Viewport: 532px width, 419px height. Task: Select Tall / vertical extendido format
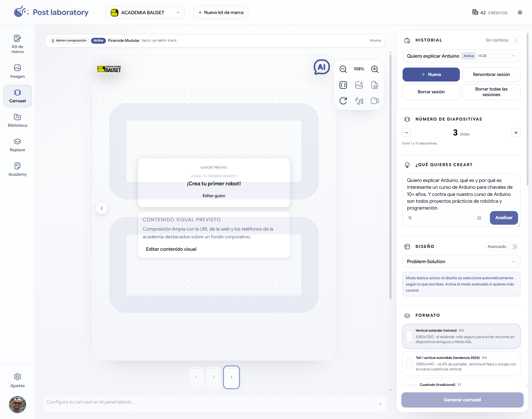[x=461, y=363]
